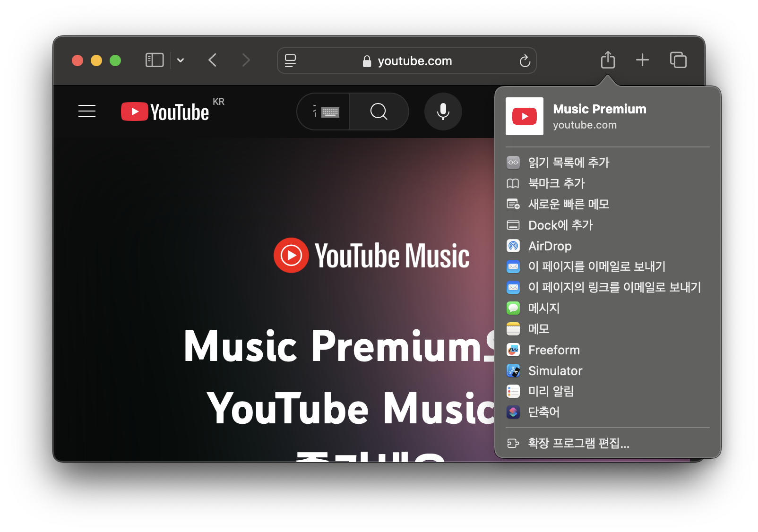Click the YouTube search magnifier button
The image size is (758, 532).
pyautogui.click(x=379, y=112)
